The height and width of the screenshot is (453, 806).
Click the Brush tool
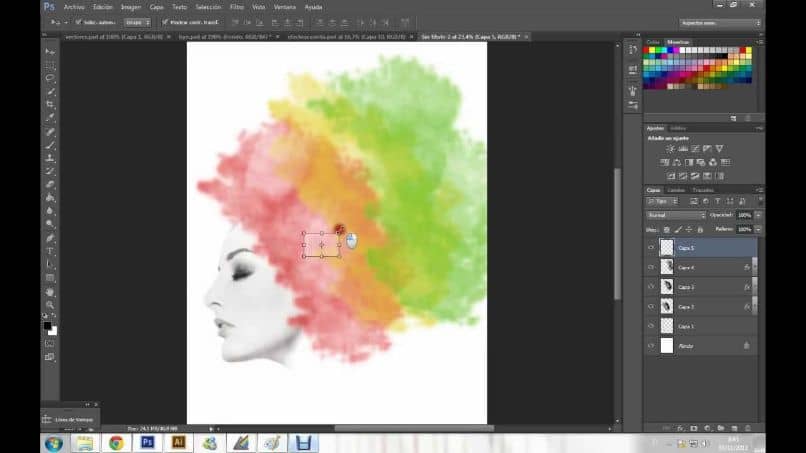point(50,145)
